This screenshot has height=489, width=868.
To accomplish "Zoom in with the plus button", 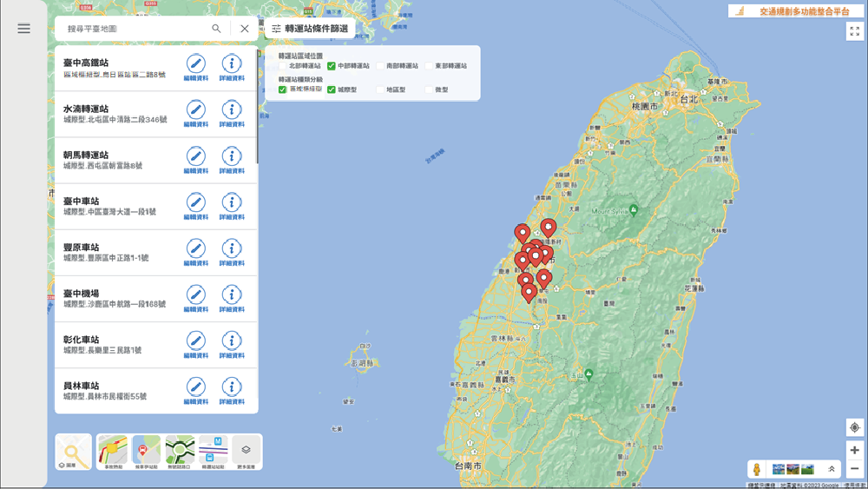I will click(855, 450).
